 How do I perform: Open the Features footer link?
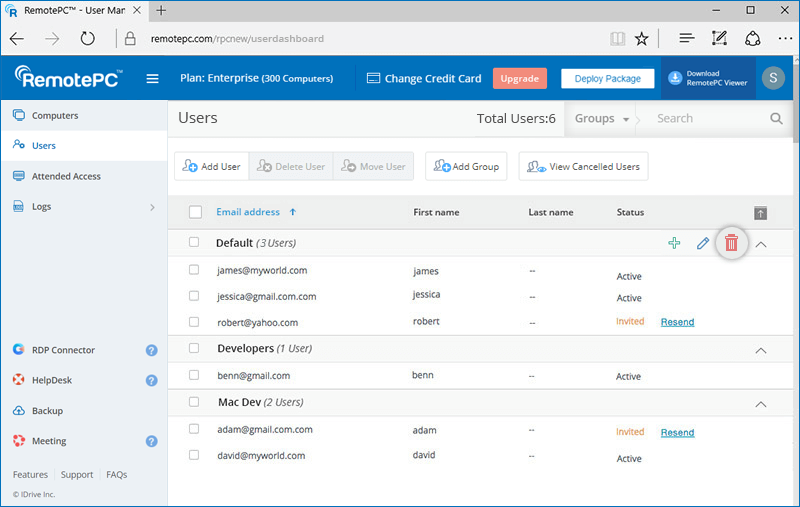[x=31, y=475]
